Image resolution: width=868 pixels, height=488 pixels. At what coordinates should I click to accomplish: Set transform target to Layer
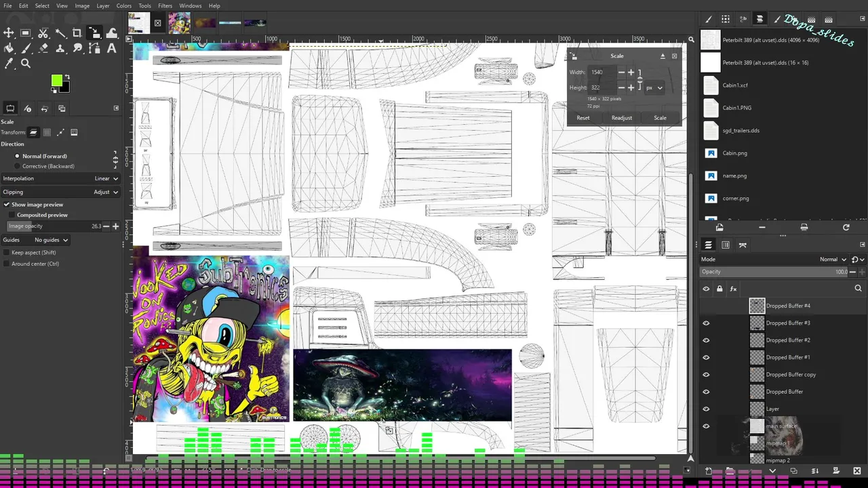tap(33, 132)
